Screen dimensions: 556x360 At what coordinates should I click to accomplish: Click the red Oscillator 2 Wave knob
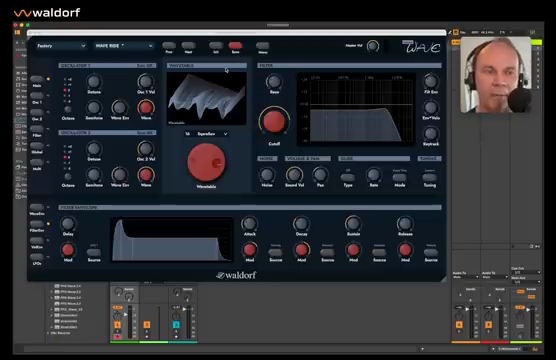click(146, 175)
